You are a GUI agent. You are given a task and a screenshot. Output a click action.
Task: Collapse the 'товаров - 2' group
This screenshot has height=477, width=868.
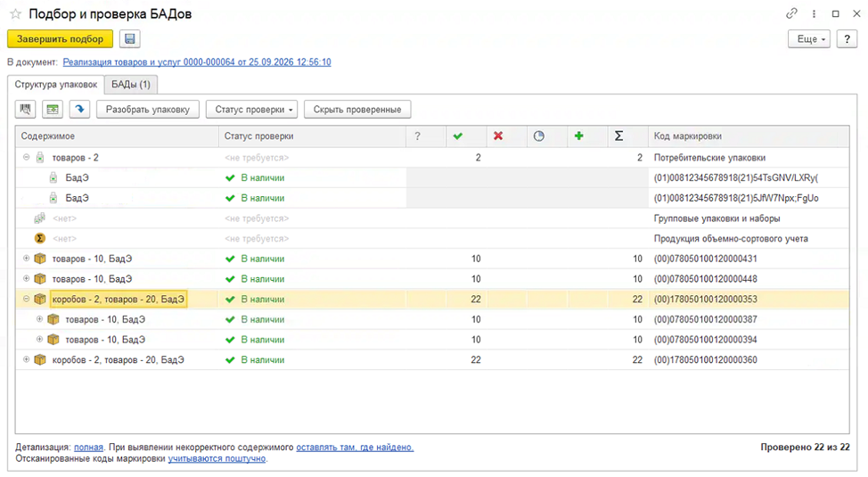pos(26,157)
